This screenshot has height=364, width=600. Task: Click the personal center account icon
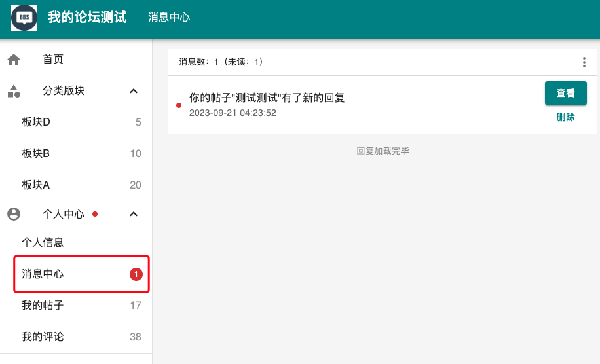pos(14,214)
